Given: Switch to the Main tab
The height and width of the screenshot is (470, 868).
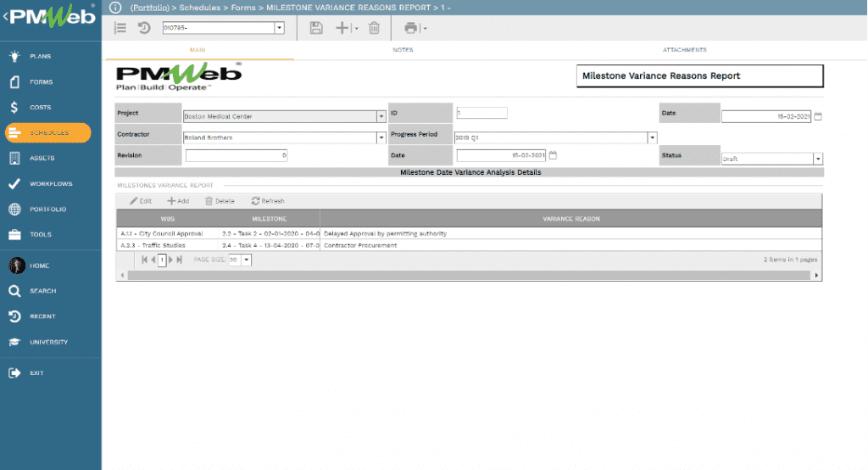Looking at the screenshot, I should tap(198, 50).
